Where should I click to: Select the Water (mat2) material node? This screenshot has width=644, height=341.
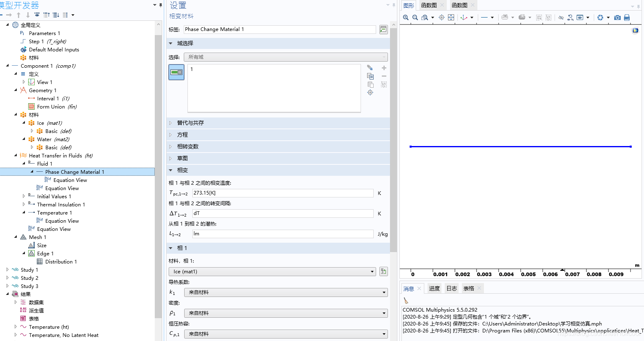(x=53, y=139)
